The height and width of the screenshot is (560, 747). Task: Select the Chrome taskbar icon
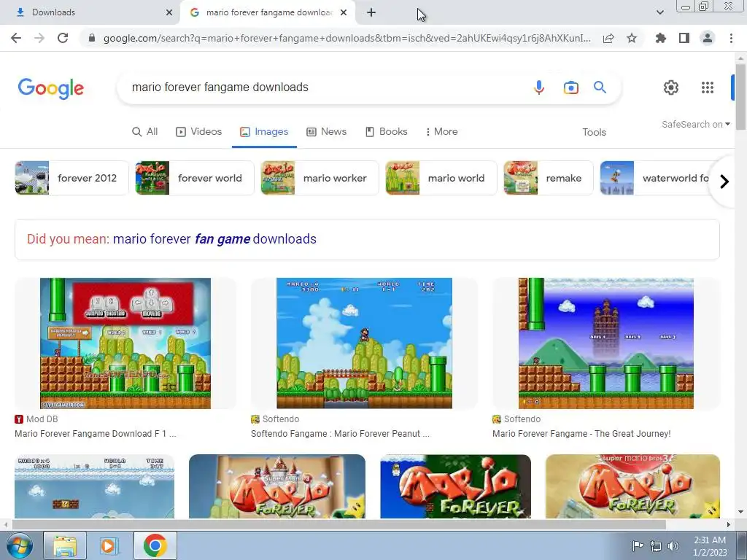155,545
